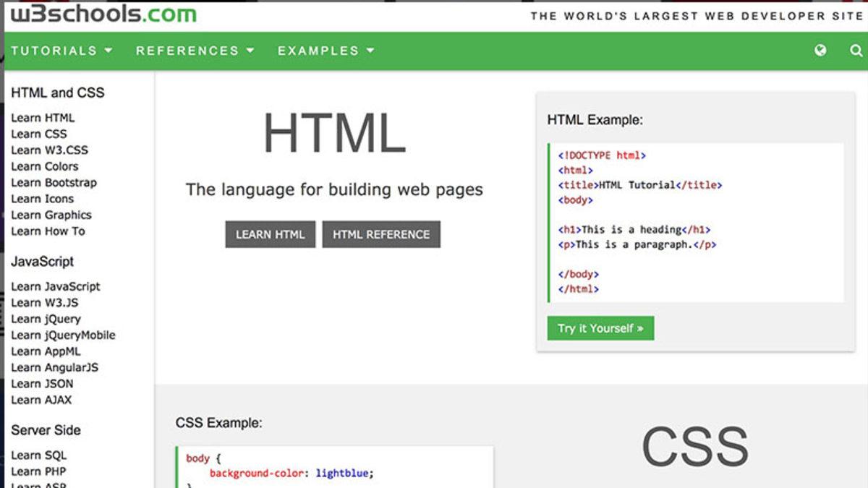868x488 pixels.
Task: Open the Learn PHP link
Action: coord(40,471)
